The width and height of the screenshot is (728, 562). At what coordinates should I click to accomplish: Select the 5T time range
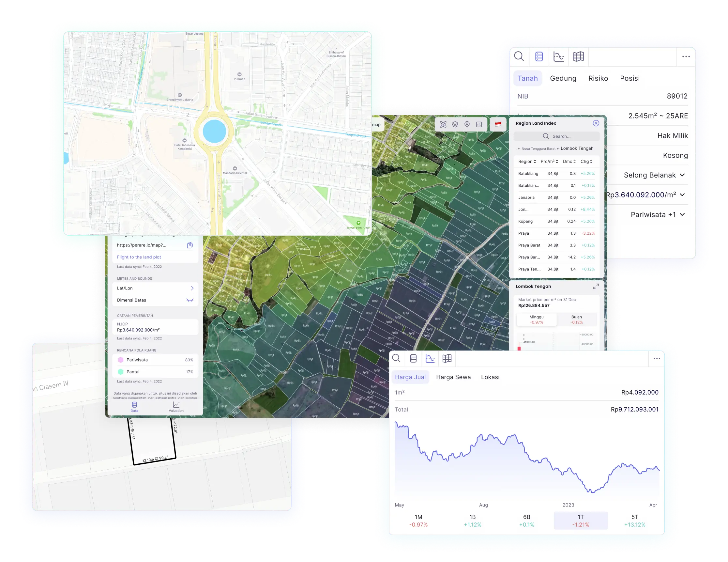pos(634,520)
